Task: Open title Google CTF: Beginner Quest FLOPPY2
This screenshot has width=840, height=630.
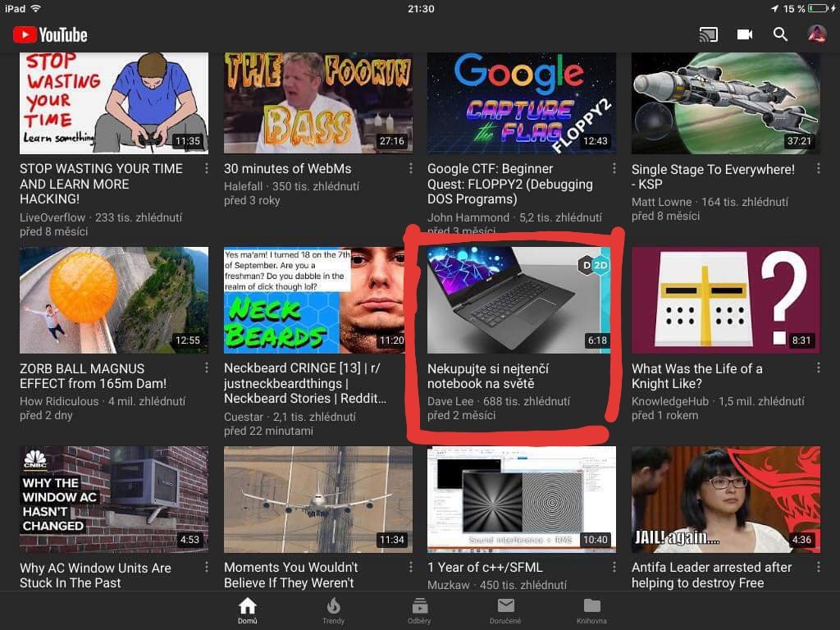Action: click(x=510, y=184)
